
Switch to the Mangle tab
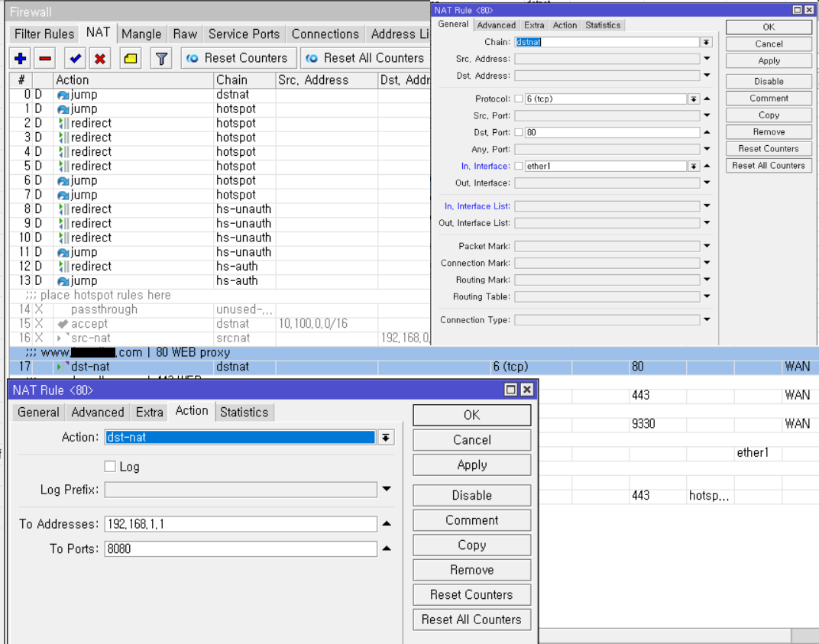141,34
